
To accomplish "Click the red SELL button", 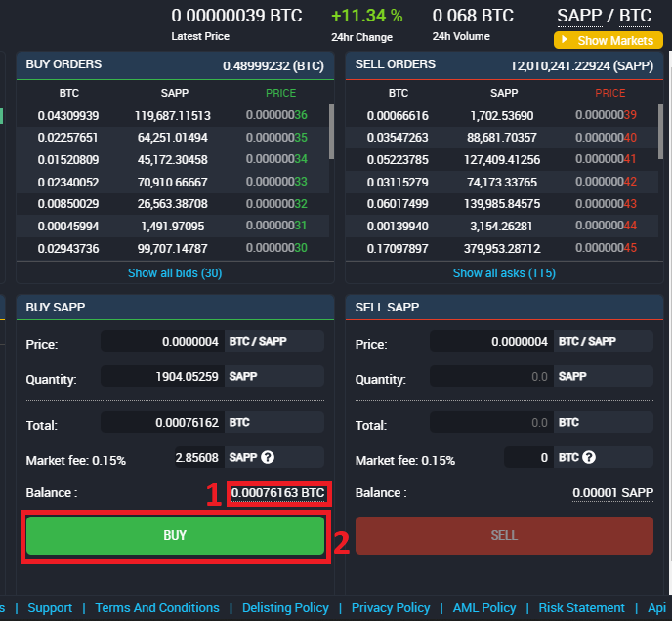I will click(504, 535).
